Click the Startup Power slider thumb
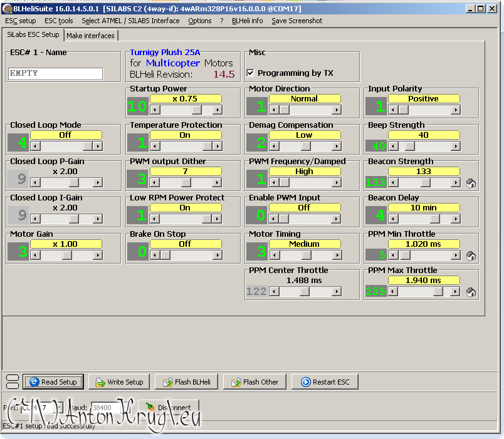This screenshot has height=439, width=504. tap(197, 110)
